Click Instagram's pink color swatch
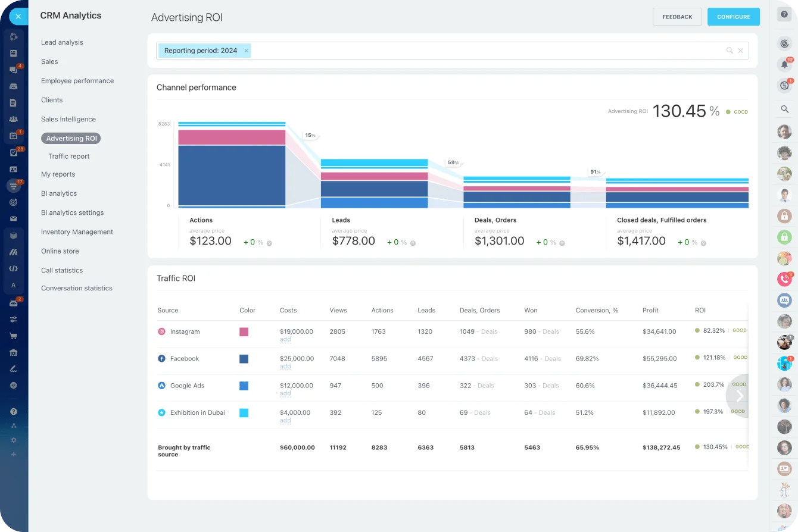 tap(244, 331)
